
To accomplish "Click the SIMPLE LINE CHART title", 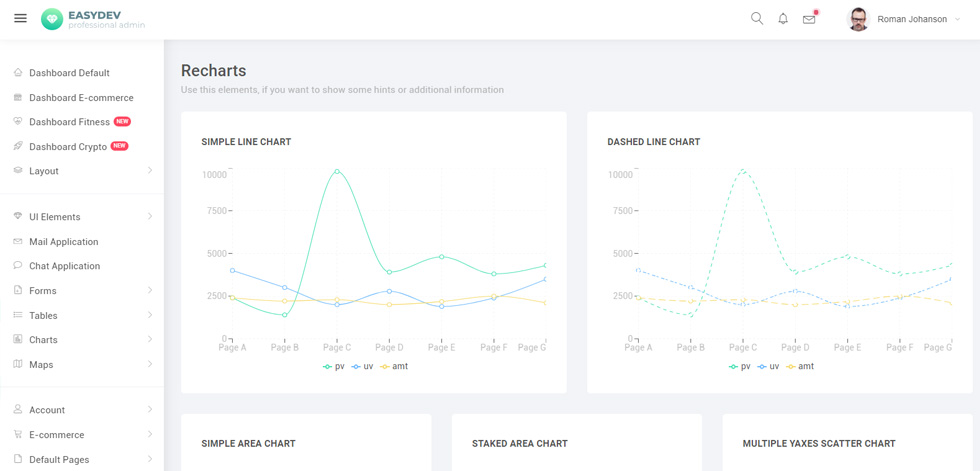I will 246,142.
